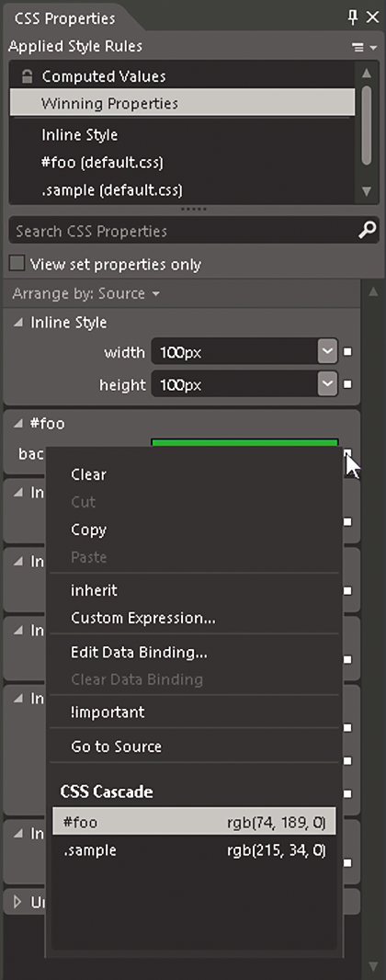The image size is (386, 980).
Task: Open the height value dropdown arrow
Action: (327, 385)
